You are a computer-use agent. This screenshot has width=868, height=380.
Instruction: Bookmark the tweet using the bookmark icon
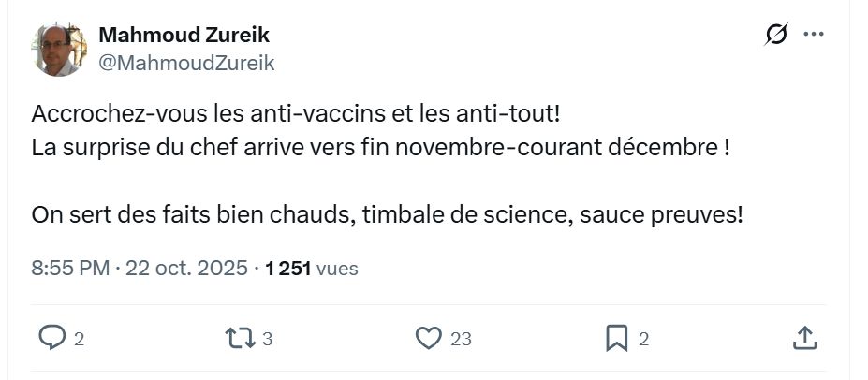(616, 338)
